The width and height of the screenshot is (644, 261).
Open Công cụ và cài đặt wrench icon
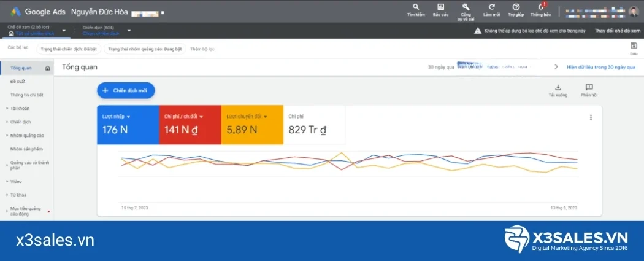coord(466,7)
